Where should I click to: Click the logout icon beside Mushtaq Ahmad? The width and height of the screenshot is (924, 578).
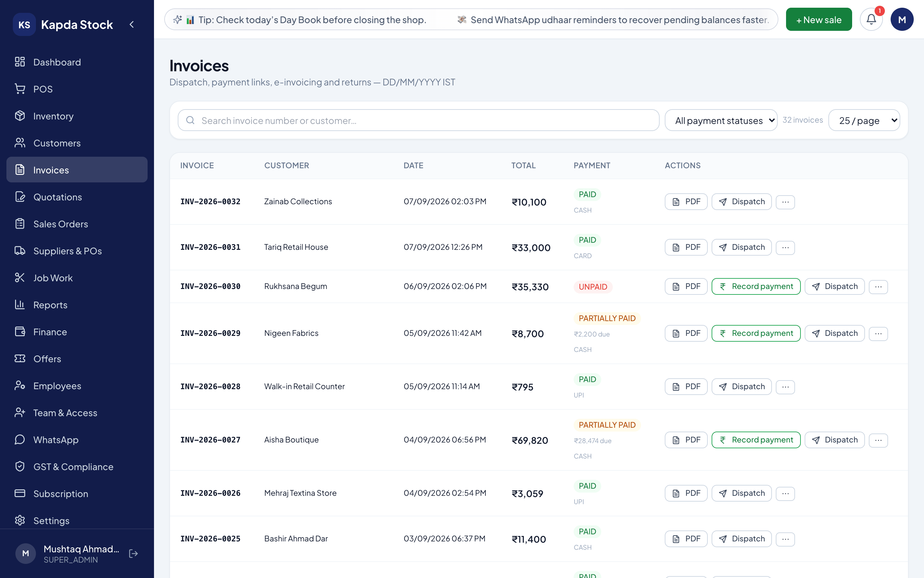(133, 554)
